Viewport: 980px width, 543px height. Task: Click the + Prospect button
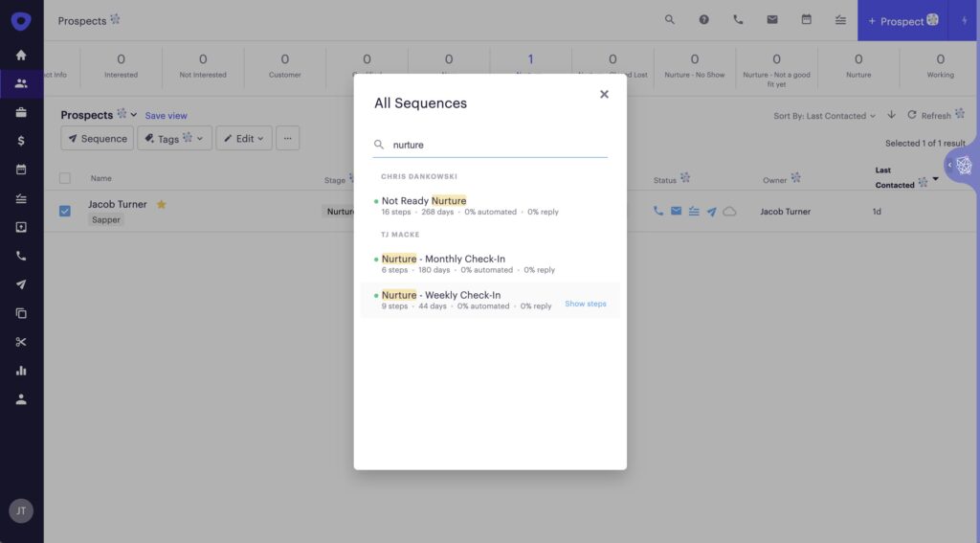pos(903,21)
